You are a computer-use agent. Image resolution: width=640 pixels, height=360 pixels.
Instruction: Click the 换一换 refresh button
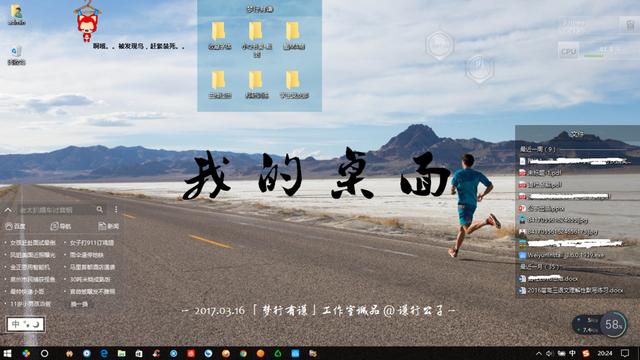(x=79, y=304)
